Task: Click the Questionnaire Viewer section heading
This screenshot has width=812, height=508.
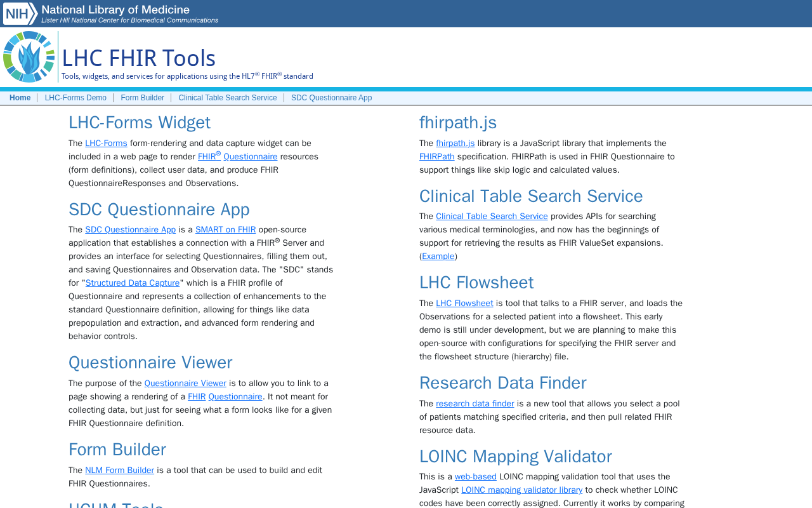Action: click(x=150, y=363)
